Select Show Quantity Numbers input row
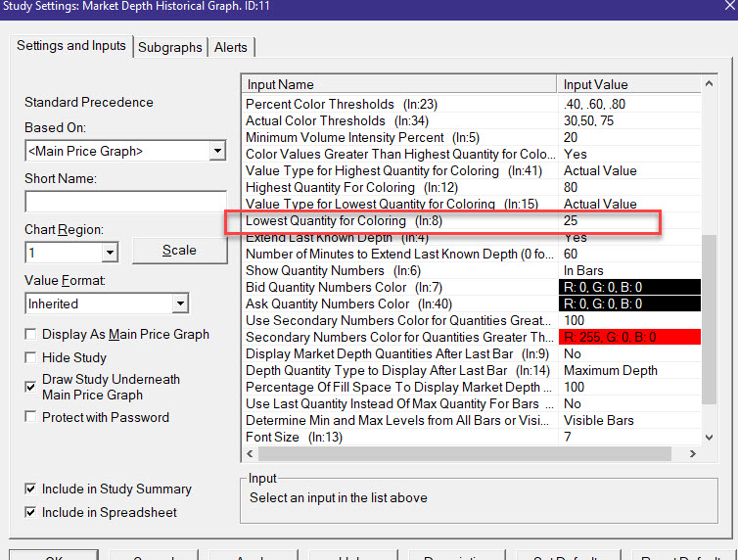This screenshot has height=560, width=738. click(x=472, y=270)
